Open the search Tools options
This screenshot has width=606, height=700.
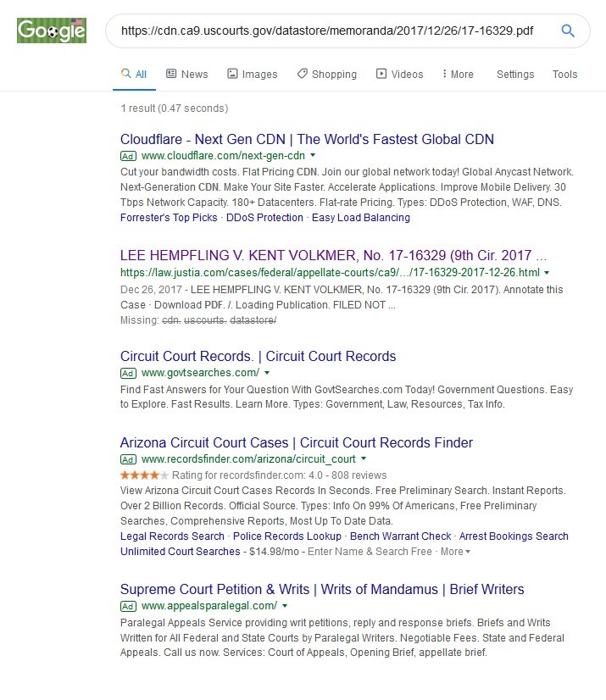coord(565,74)
